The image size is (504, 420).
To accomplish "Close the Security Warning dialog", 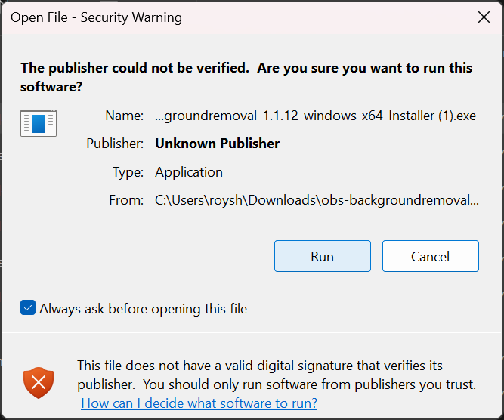I will tap(484, 17).
